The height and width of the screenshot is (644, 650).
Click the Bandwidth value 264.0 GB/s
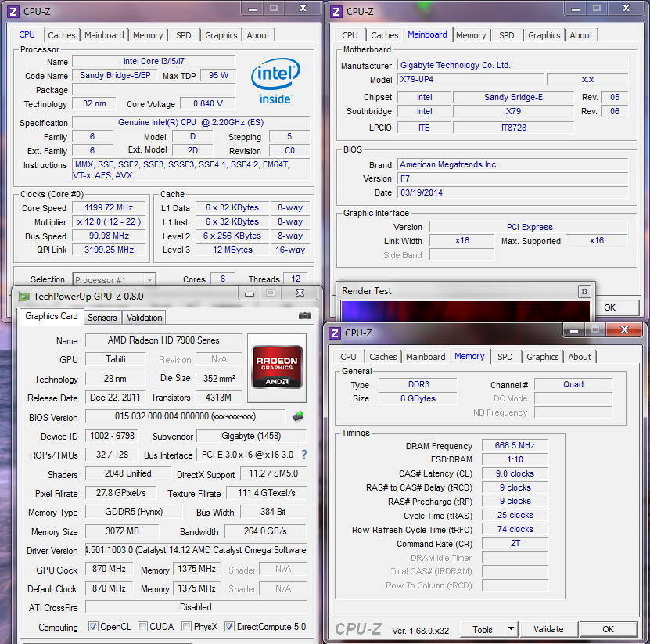coord(265,531)
